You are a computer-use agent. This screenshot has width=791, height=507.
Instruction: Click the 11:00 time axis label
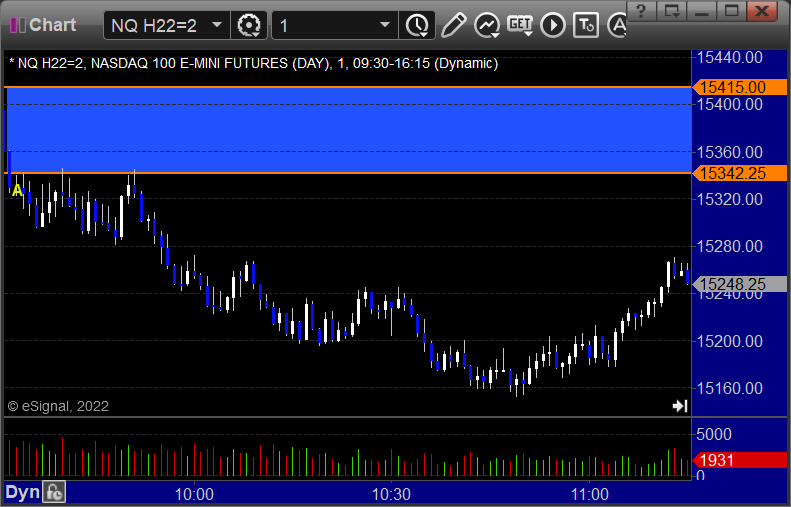point(590,494)
